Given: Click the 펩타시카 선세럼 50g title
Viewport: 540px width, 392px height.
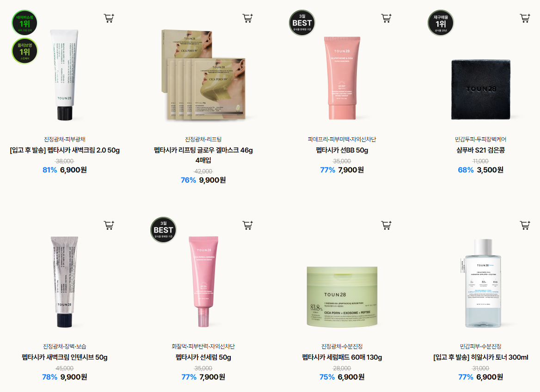Looking at the screenshot, I should (203, 357).
